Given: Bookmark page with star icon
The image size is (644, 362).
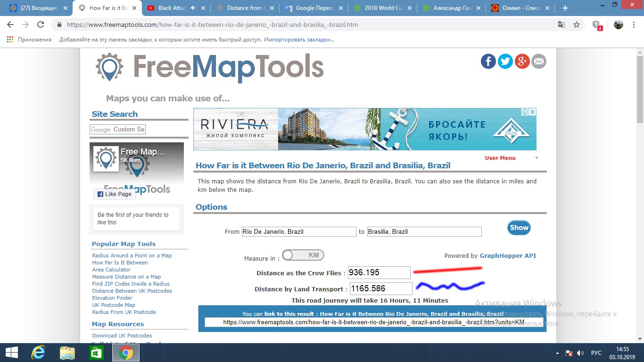Looking at the screenshot, I should (x=577, y=25).
